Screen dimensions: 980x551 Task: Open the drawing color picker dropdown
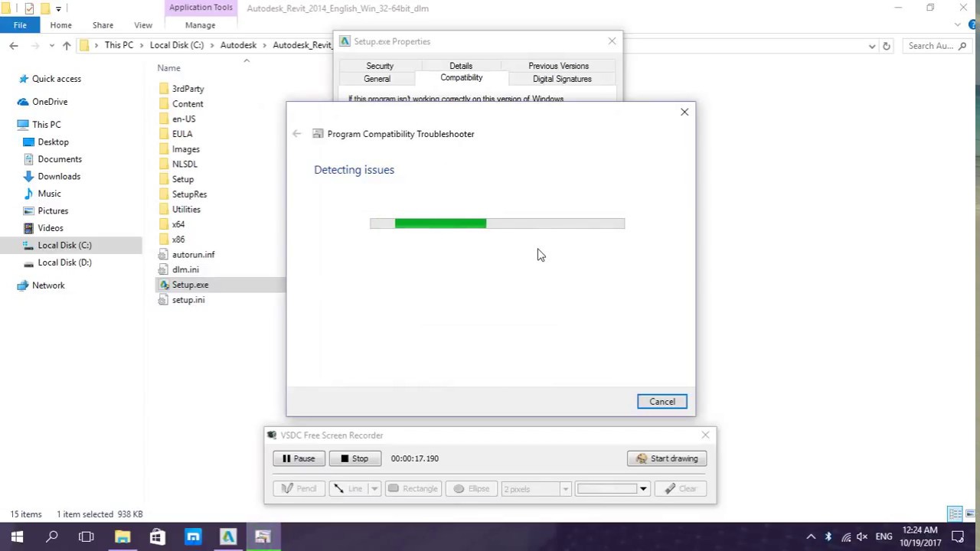pyautogui.click(x=643, y=488)
